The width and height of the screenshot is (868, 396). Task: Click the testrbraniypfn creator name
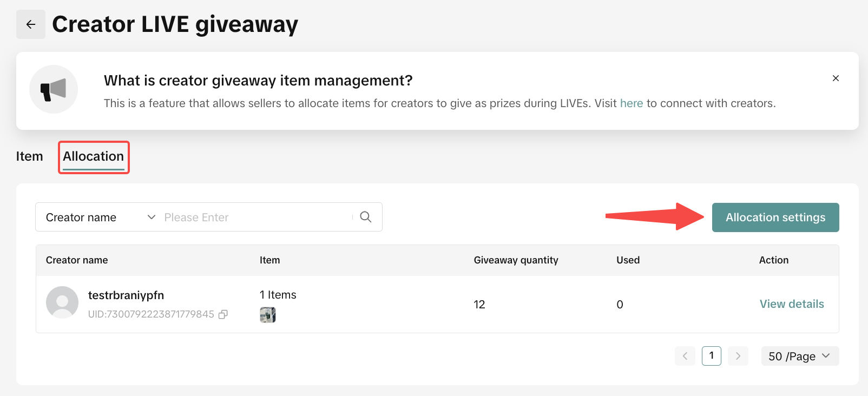(x=126, y=295)
